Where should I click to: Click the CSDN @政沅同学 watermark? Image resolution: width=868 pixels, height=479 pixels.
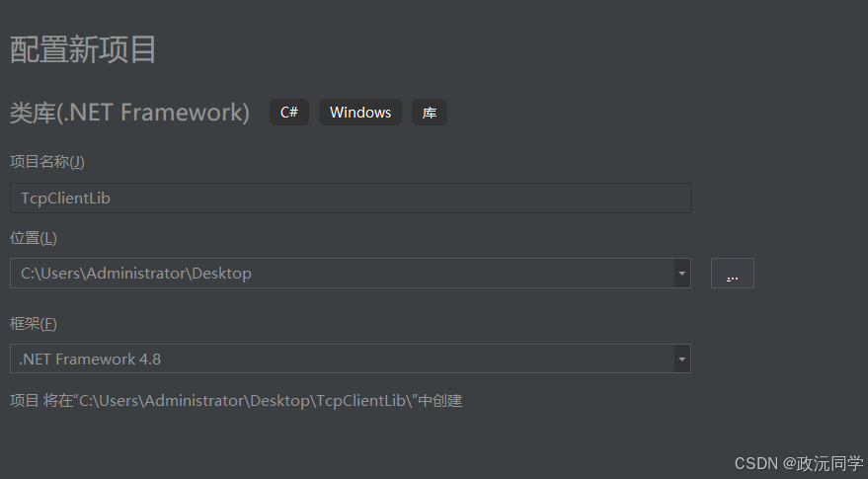799,463
